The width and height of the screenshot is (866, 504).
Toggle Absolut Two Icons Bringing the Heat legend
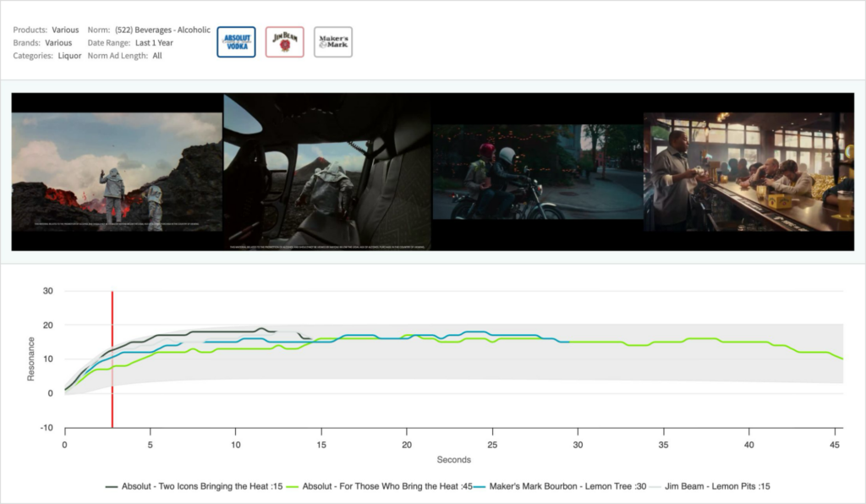195,486
